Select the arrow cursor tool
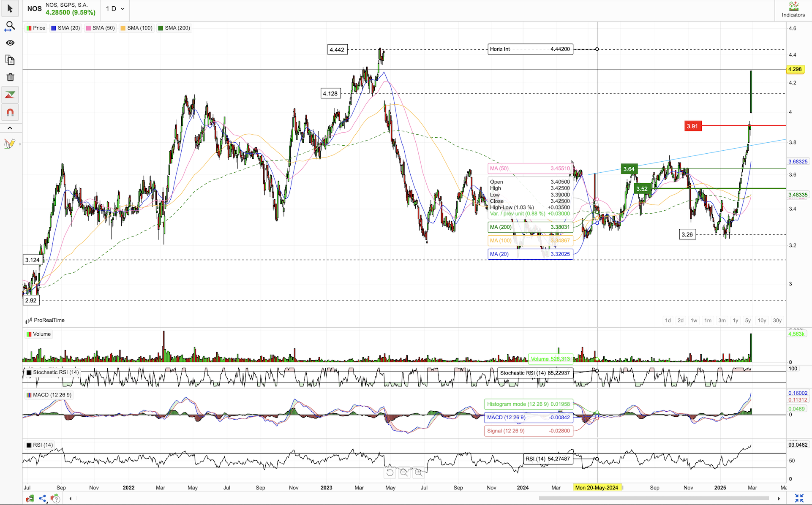 (10, 8)
